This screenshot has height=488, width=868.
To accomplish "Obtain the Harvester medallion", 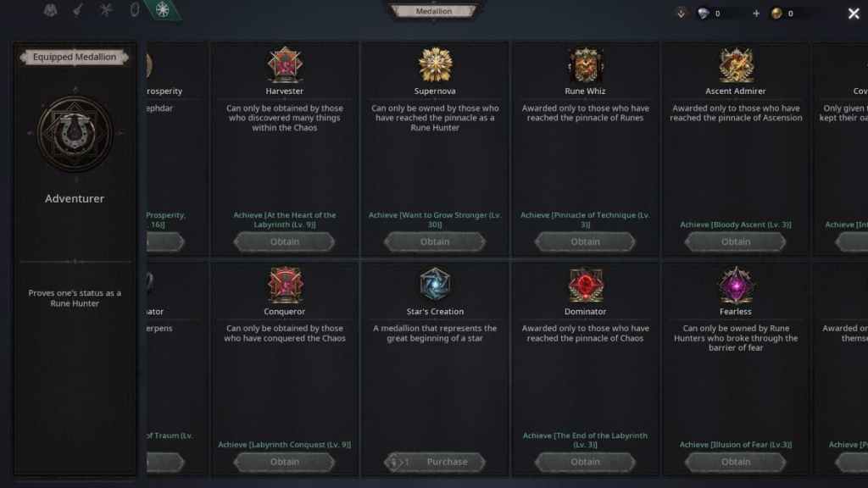I will (x=285, y=241).
